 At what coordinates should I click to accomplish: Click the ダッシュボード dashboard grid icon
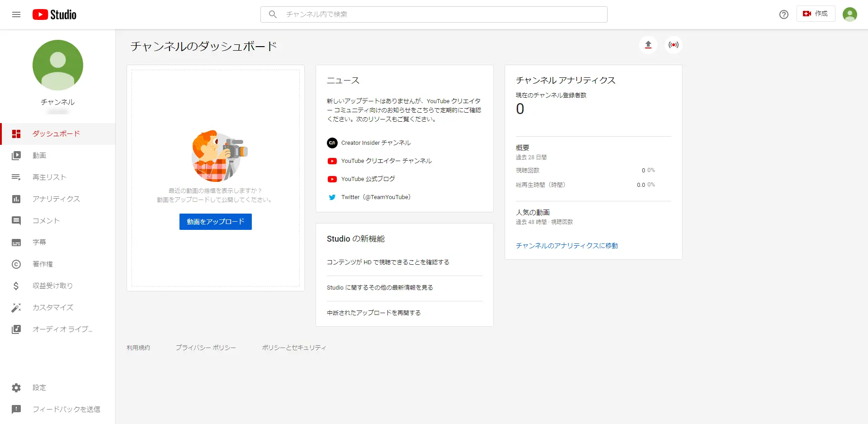pyautogui.click(x=16, y=134)
